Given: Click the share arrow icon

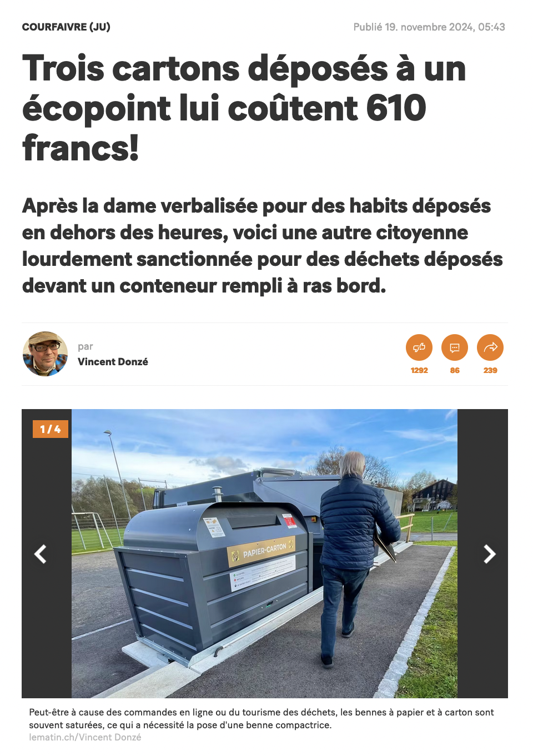Looking at the screenshot, I should [x=490, y=347].
